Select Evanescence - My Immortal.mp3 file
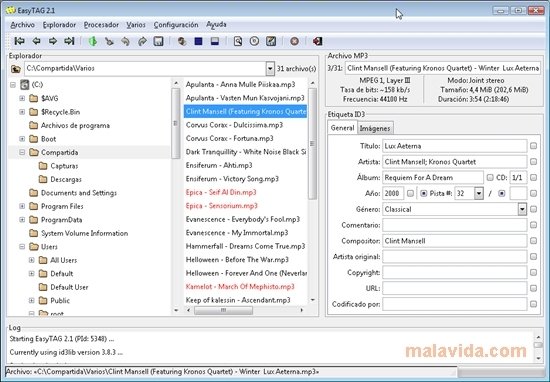This screenshot has width=550, height=382. coord(237,233)
